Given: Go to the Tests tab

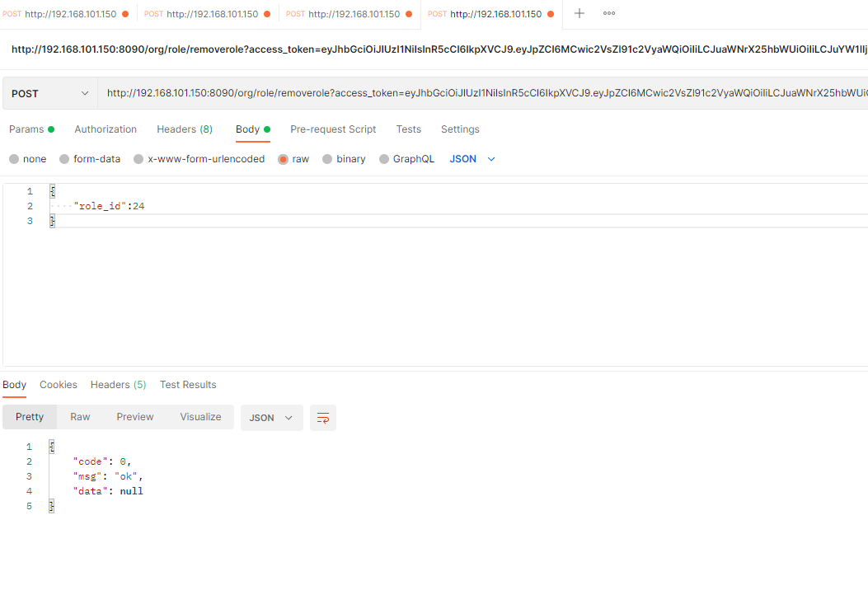Looking at the screenshot, I should click(409, 129).
